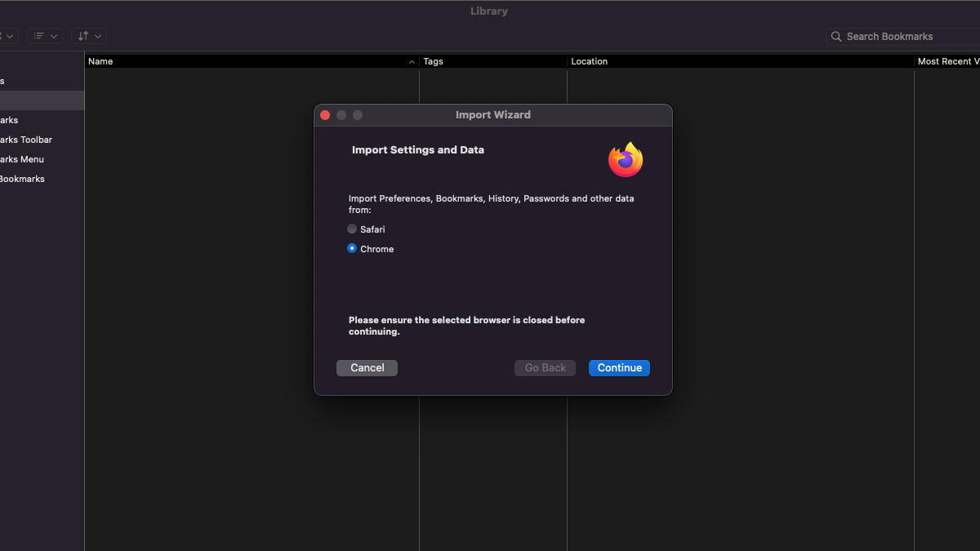Close the Import Wizard with red button

tap(325, 115)
